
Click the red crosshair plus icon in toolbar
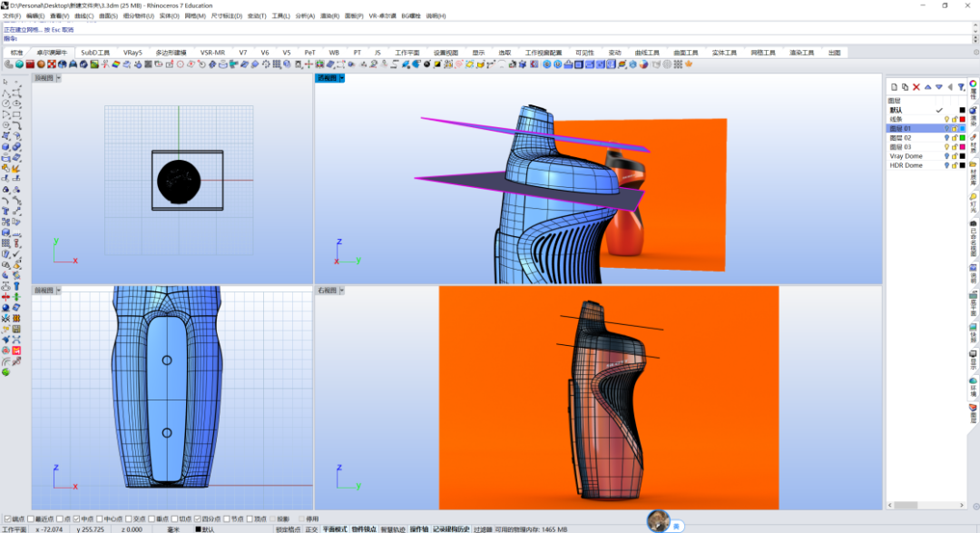pos(309,64)
